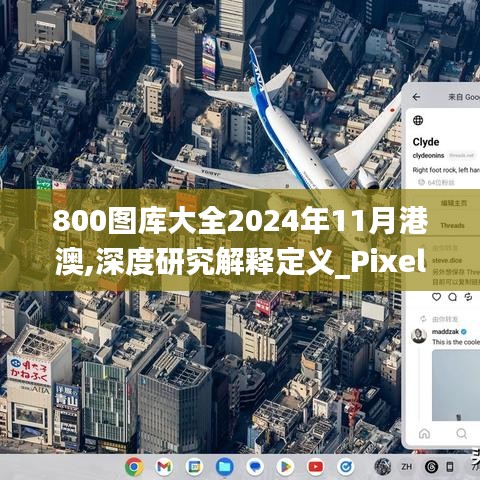Open the maddzak username link
The height and width of the screenshot is (480, 480).
[445, 332]
